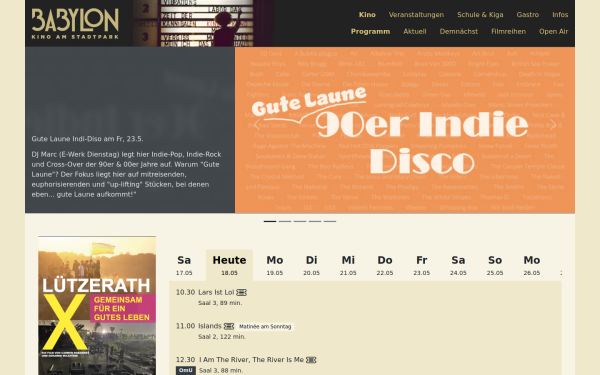The height and width of the screenshot is (375, 600).
Task: Open the Infos menu
Action: click(x=560, y=15)
